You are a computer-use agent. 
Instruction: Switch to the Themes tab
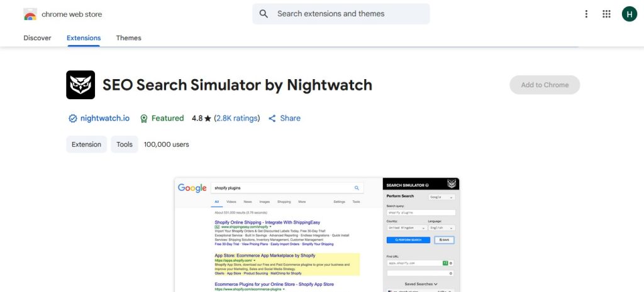tap(128, 38)
